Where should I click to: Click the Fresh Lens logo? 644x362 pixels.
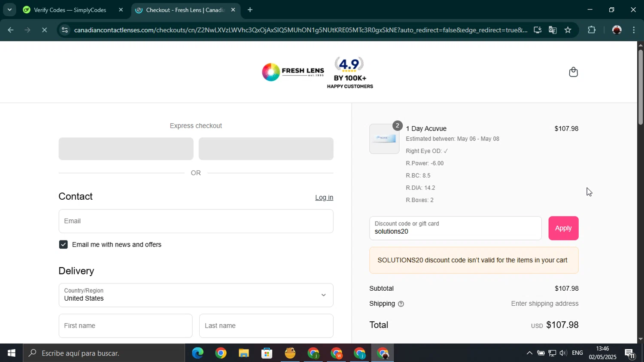pyautogui.click(x=293, y=72)
